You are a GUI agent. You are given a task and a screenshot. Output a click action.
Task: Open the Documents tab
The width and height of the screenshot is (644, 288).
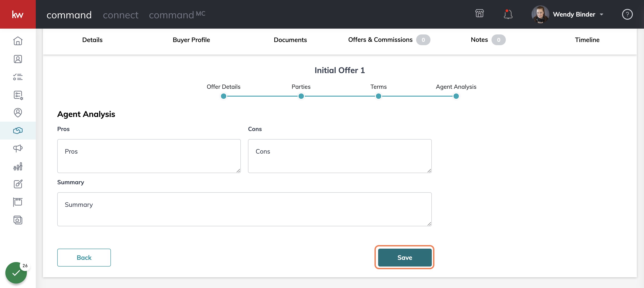[290, 40]
